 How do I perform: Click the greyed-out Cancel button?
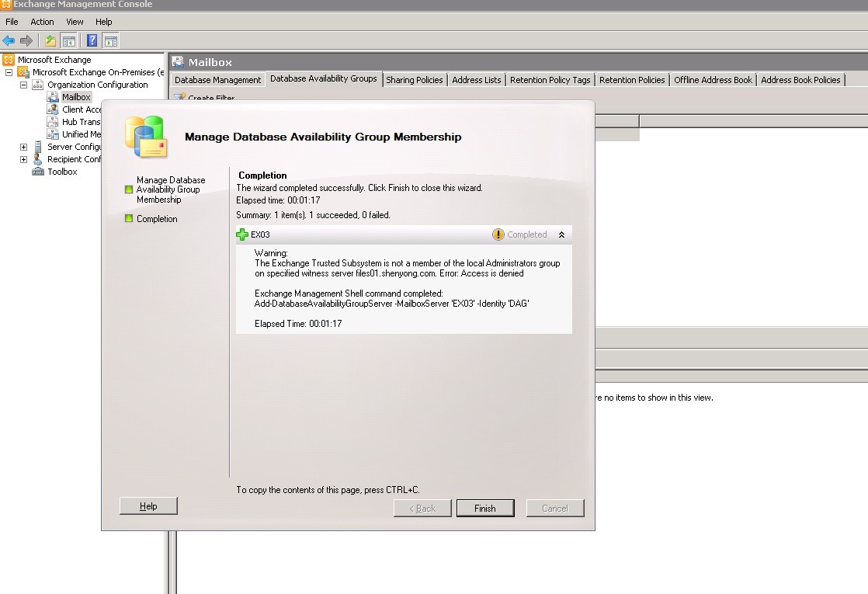[x=554, y=508]
